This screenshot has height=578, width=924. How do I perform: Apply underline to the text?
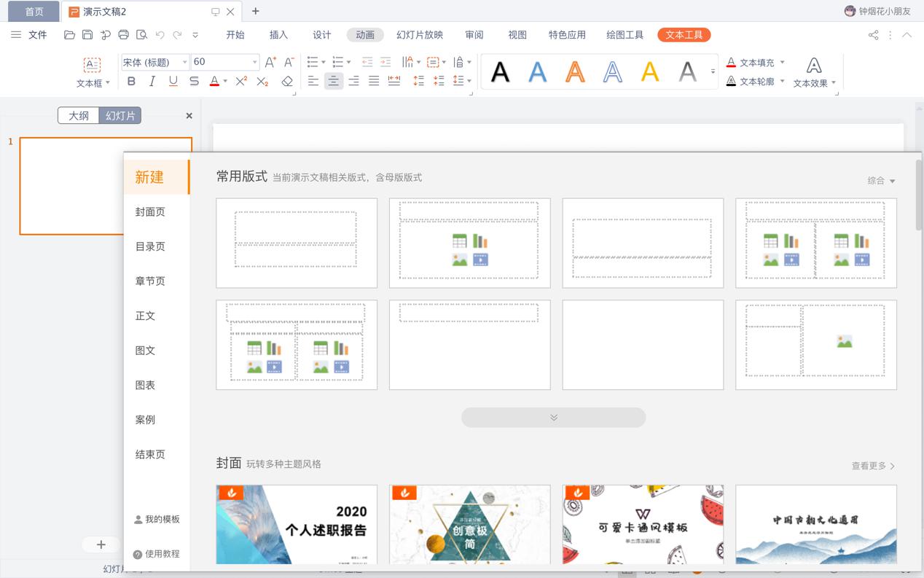(x=172, y=82)
